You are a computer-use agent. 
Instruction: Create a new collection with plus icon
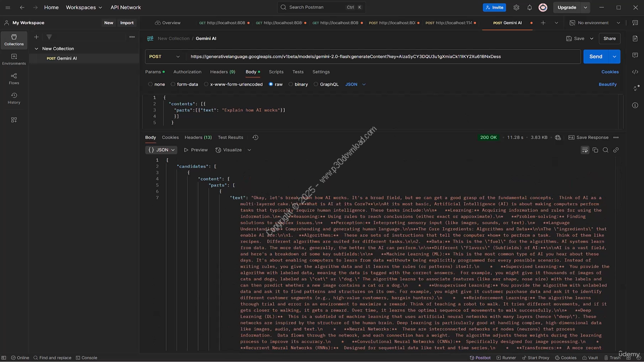pyautogui.click(x=36, y=37)
